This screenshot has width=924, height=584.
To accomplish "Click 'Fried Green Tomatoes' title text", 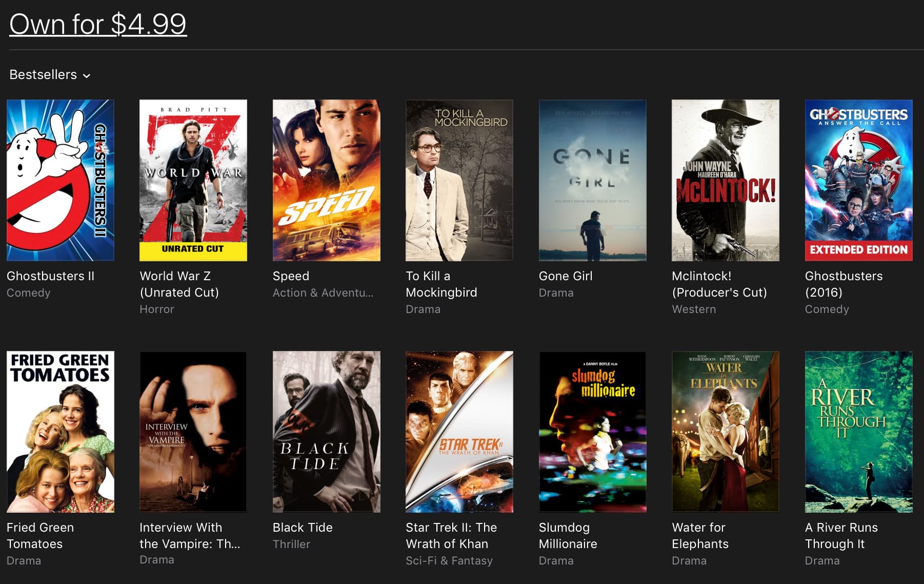I will tap(41, 536).
